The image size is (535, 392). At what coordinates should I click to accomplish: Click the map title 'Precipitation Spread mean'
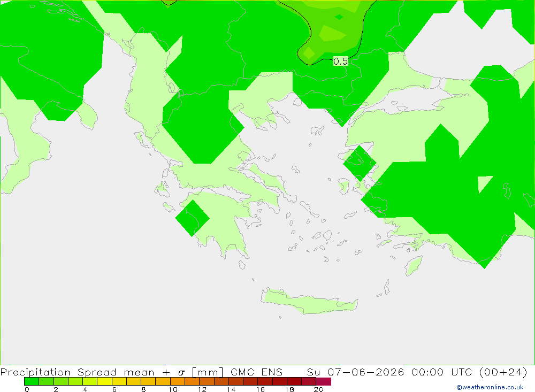[78, 372]
